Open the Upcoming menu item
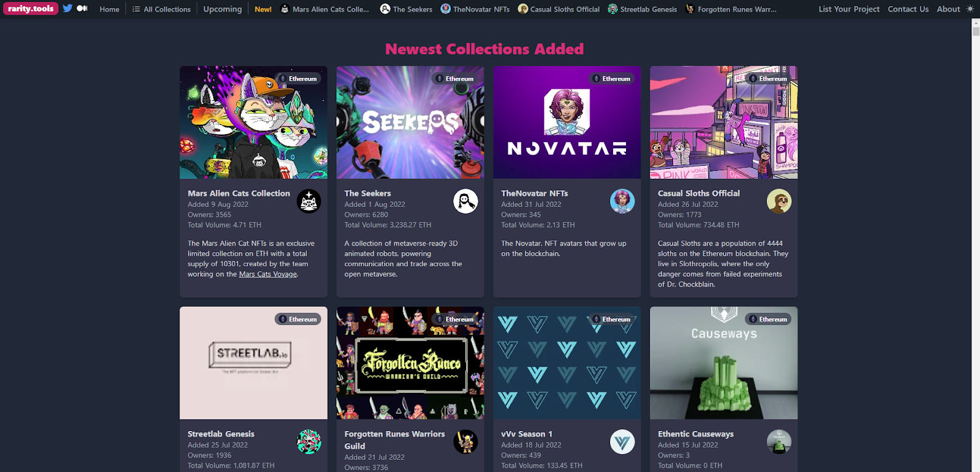This screenshot has width=980, height=472. click(222, 9)
